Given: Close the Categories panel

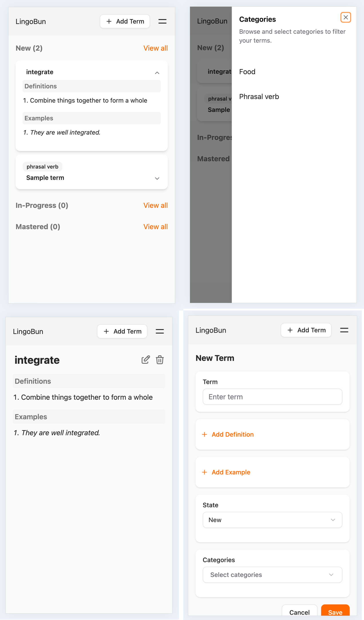Looking at the screenshot, I should tap(346, 18).
